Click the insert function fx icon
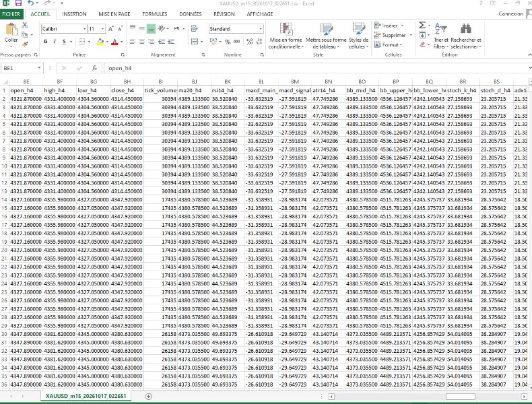532x404 pixels. [94, 68]
